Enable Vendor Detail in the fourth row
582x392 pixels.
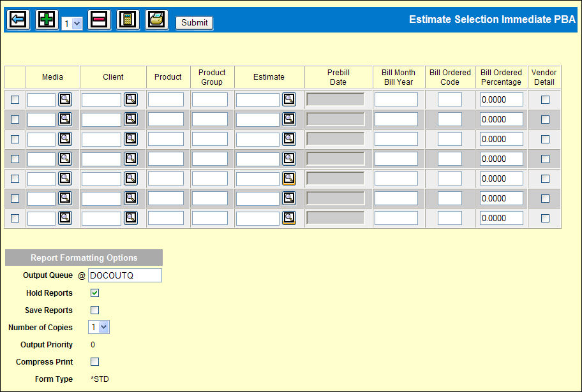[545, 159]
